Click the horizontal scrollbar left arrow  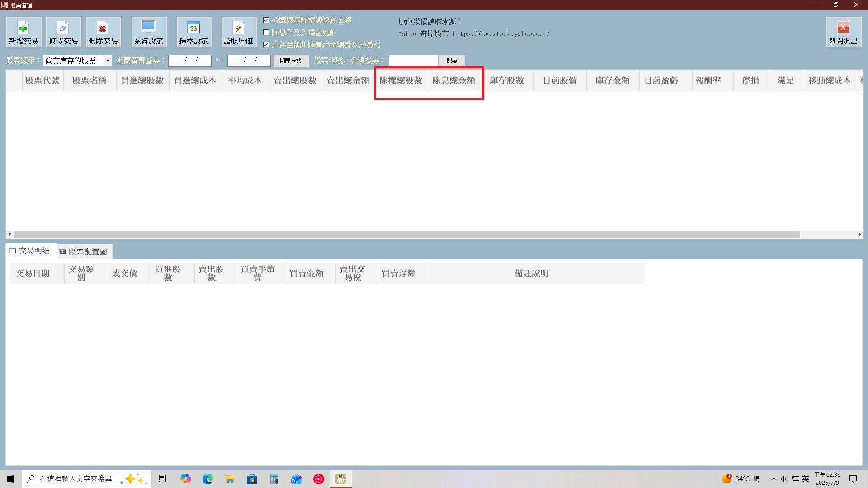[x=9, y=235]
